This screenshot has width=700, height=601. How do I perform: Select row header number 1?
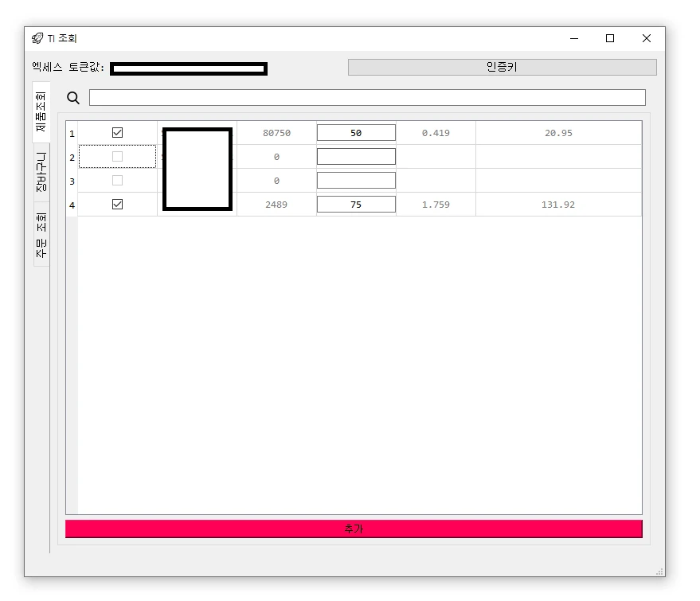[72, 133]
